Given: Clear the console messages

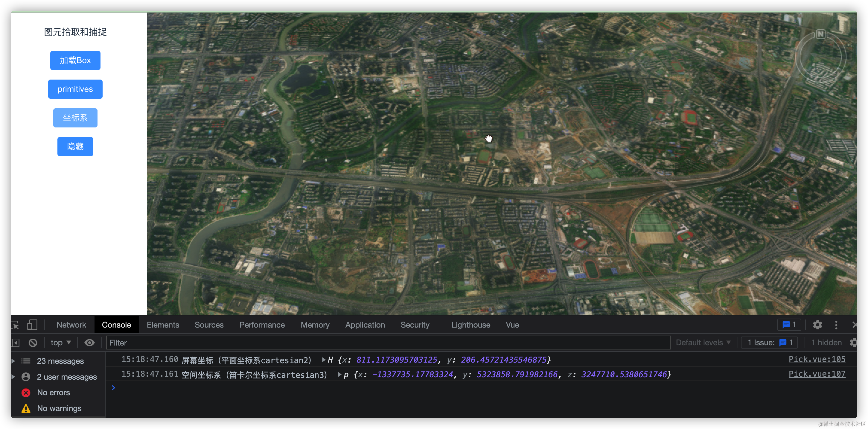Looking at the screenshot, I should coord(33,342).
